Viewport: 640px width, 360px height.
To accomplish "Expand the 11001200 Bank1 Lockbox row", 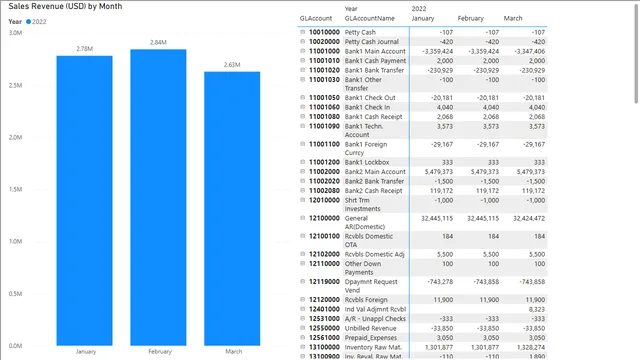I will click(302, 162).
